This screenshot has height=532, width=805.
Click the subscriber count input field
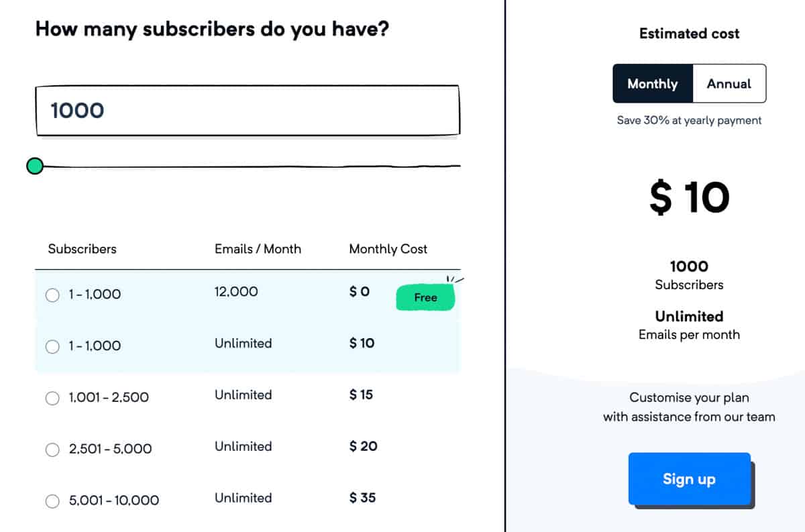(247, 110)
